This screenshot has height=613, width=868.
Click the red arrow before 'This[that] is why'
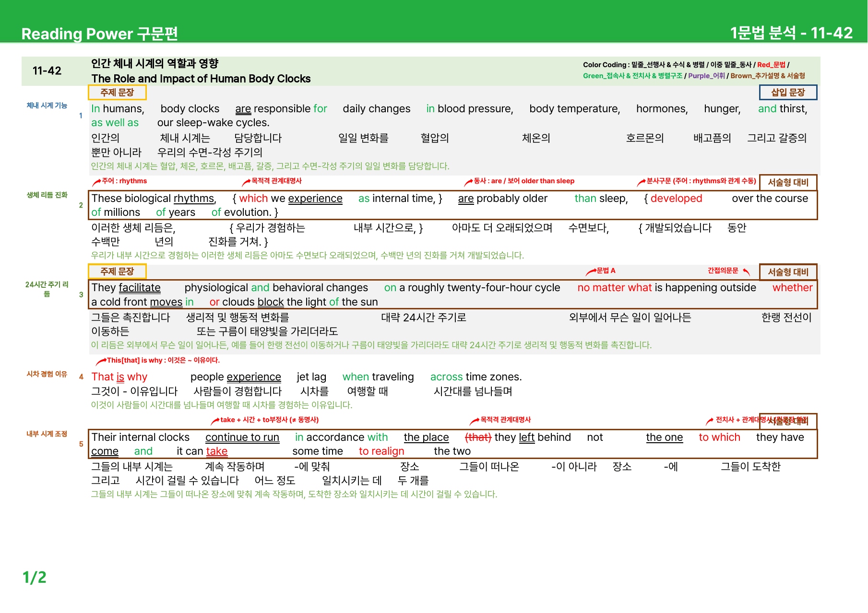tap(101, 361)
